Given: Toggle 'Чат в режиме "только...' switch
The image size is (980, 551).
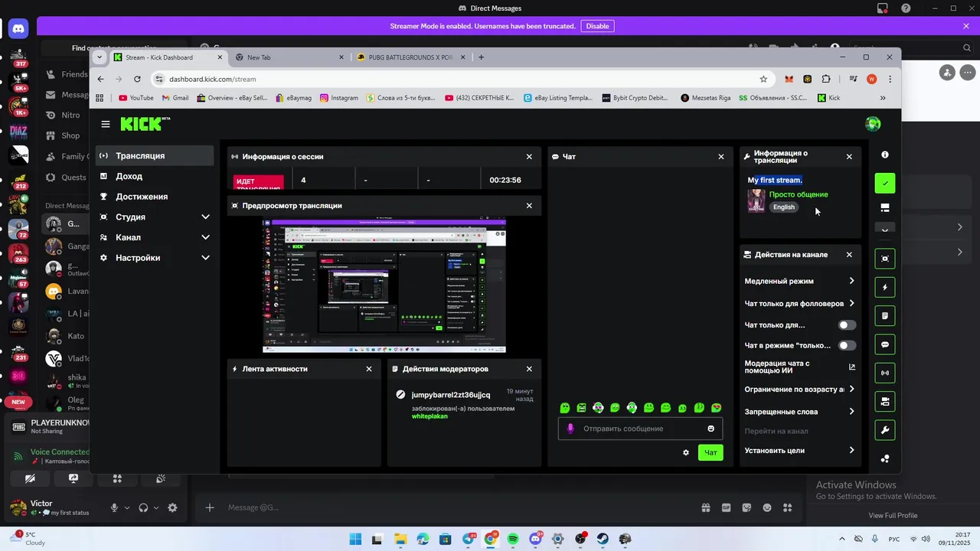Looking at the screenshot, I should click(x=847, y=345).
